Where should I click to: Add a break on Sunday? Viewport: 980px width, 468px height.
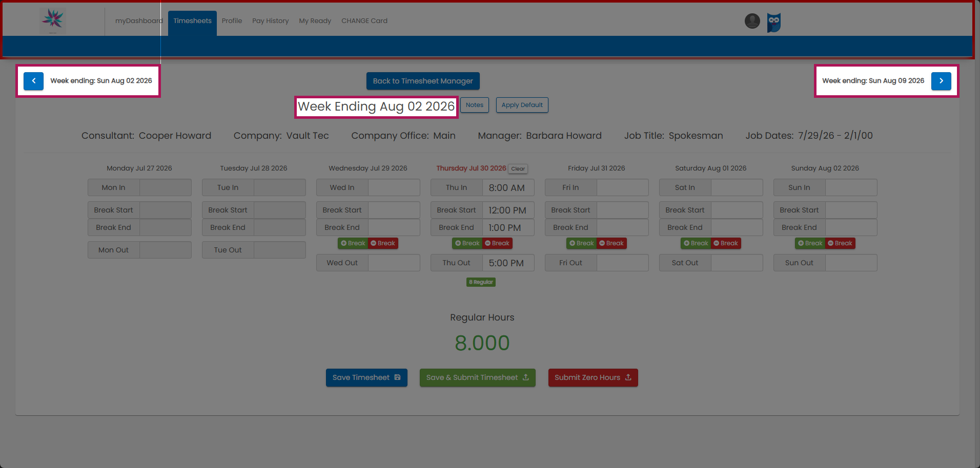point(810,243)
